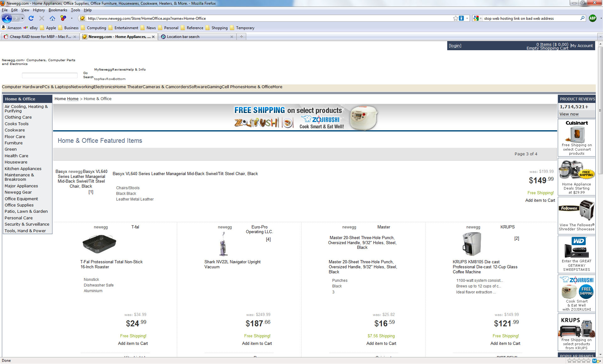Click the scrollbar down arrow
The width and height of the screenshot is (603, 364).
600,355
